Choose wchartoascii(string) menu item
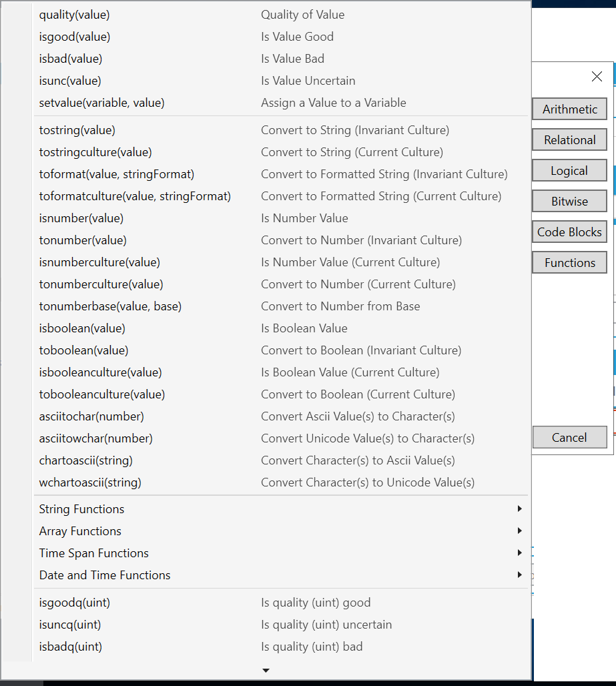Screen dimensions: 616x686 pyautogui.click(x=90, y=482)
